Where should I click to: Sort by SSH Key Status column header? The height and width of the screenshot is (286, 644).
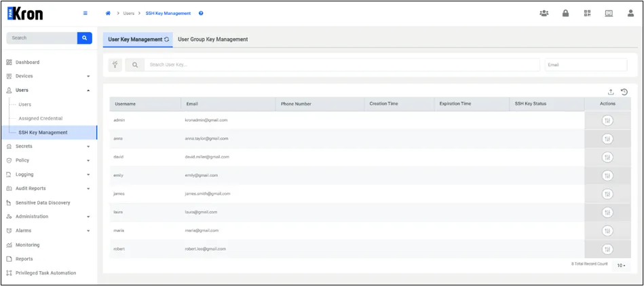547,104
